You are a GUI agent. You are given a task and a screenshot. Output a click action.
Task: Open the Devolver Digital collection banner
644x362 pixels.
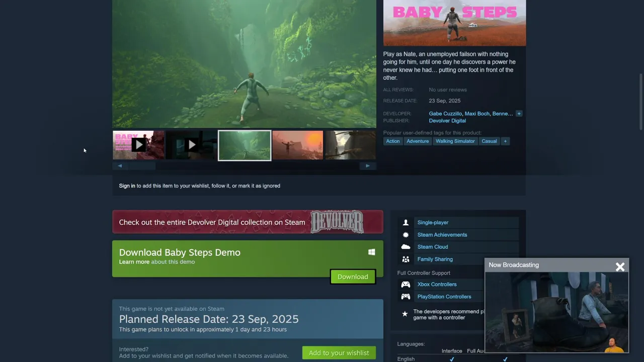tap(248, 222)
